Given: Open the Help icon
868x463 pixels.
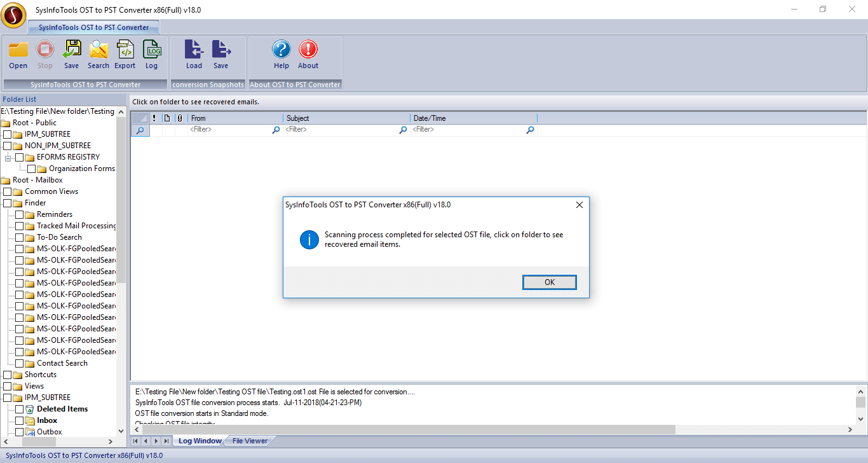Looking at the screenshot, I should click(x=281, y=49).
